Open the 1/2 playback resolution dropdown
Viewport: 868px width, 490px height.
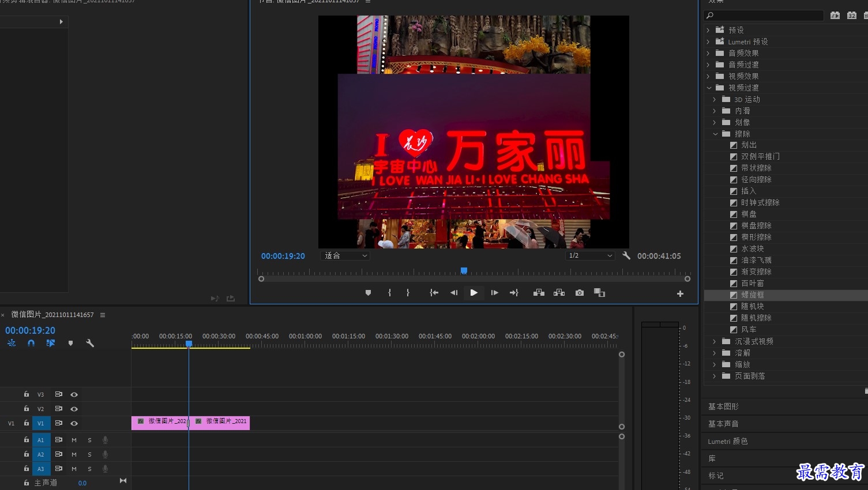coord(590,255)
